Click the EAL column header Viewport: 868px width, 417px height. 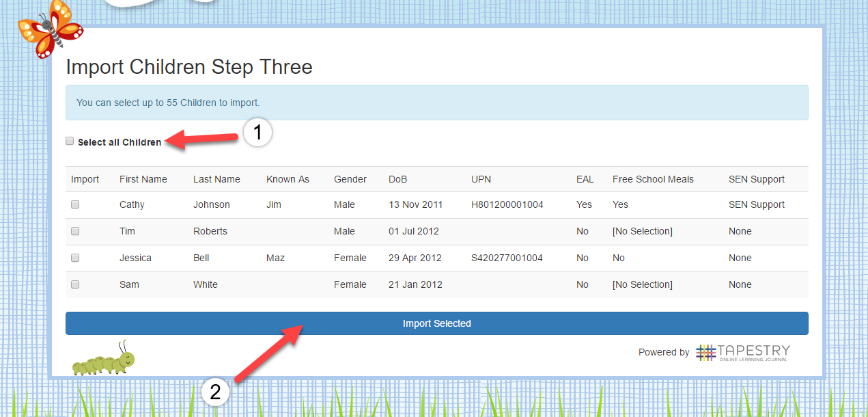[585, 179]
